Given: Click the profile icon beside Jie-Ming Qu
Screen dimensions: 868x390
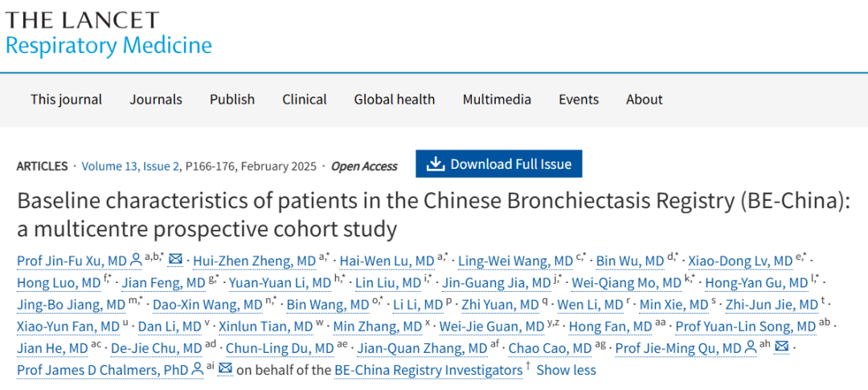Looking at the screenshot, I should (x=751, y=348).
